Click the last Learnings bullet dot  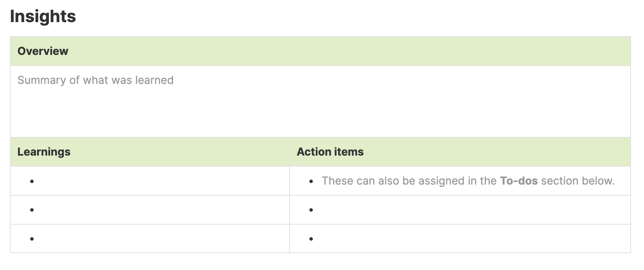(x=32, y=239)
